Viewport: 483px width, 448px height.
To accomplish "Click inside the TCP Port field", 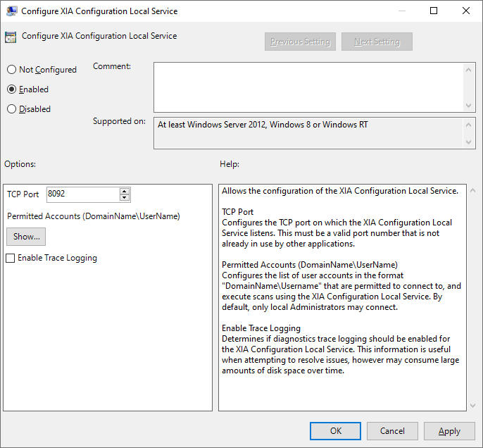I will tap(83, 194).
